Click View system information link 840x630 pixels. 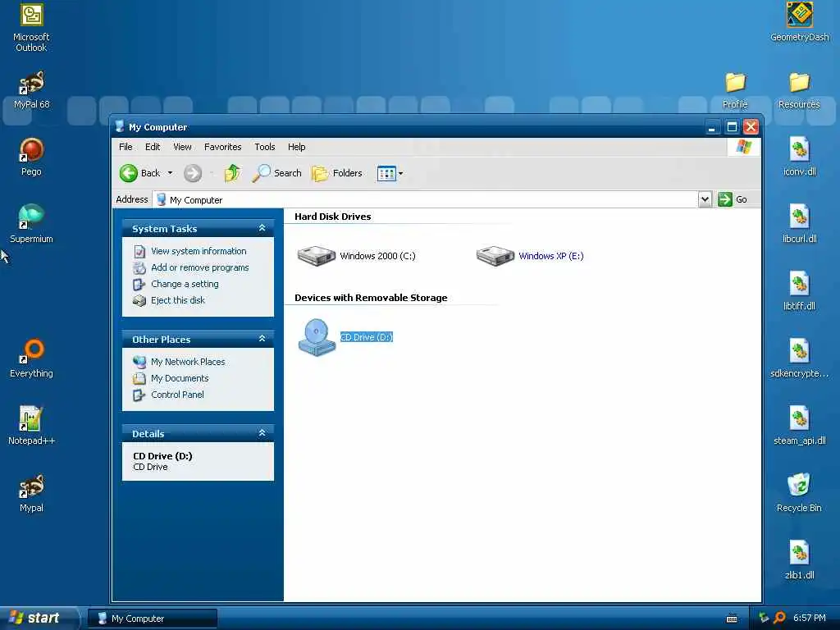(199, 251)
